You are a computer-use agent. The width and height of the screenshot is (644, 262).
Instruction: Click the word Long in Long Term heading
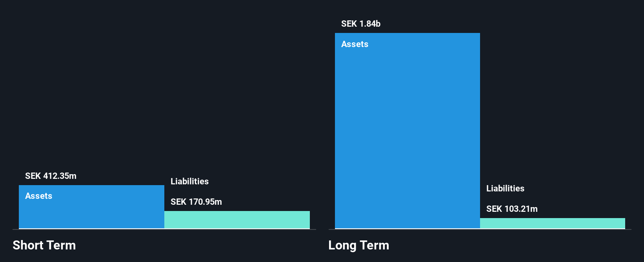coord(342,245)
